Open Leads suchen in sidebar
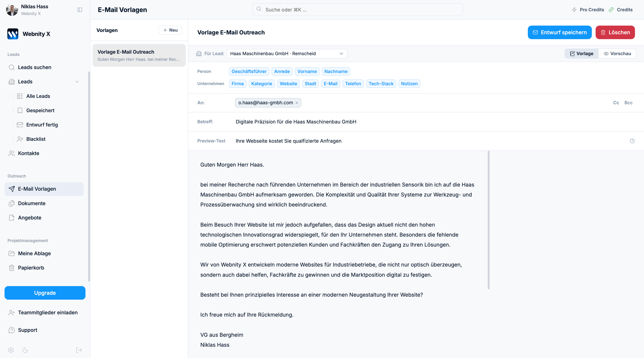Image resolution: width=644 pixels, height=358 pixels. [x=44, y=67]
